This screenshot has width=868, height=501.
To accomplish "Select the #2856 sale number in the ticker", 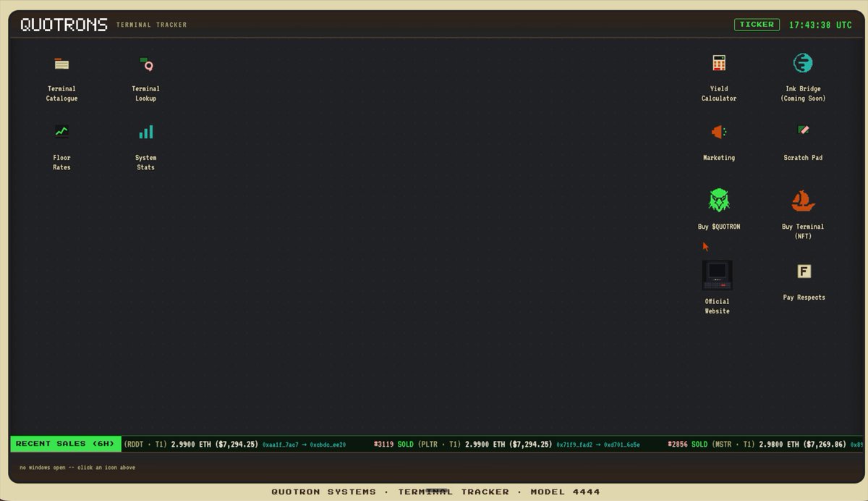I will 678,445.
